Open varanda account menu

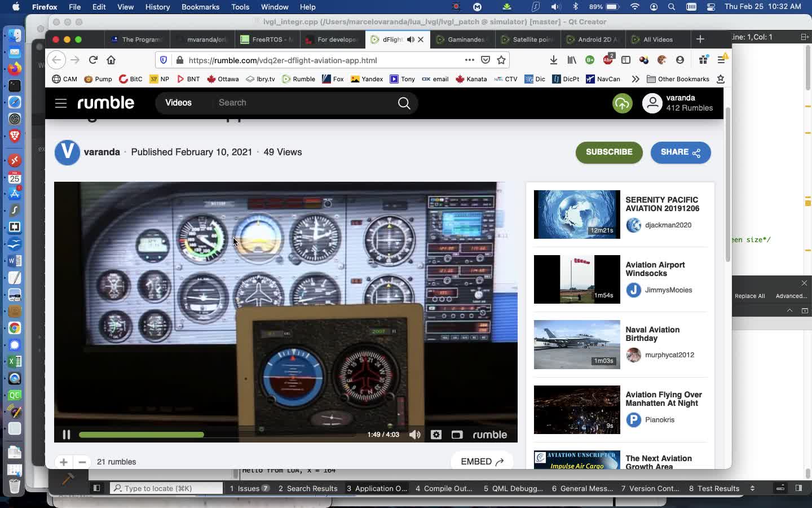tap(678, 103)
